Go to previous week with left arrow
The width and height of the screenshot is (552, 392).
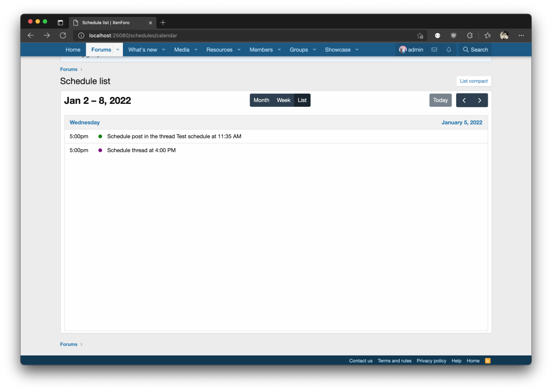tap(464, 100)
